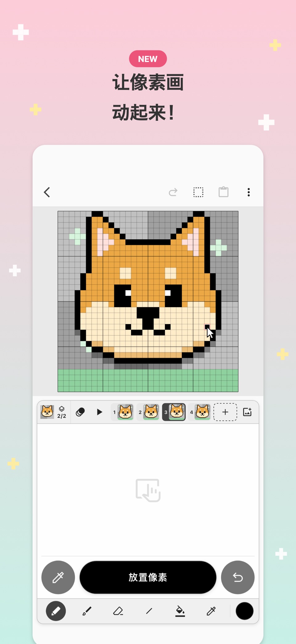Add a new animation frame
This screenshot has width=296, height=644.
(225, 412)
